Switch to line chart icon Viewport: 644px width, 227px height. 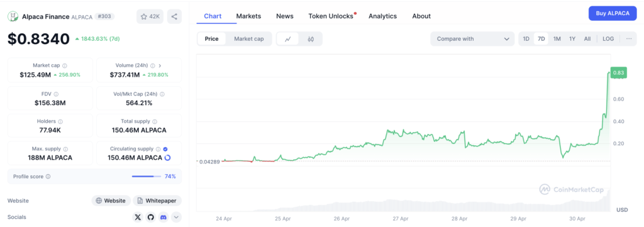pyautogui.click(x=288, y=39)
